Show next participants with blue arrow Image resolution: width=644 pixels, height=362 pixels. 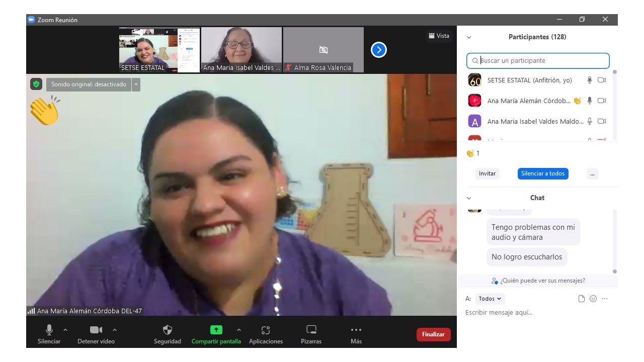point(379,50)
